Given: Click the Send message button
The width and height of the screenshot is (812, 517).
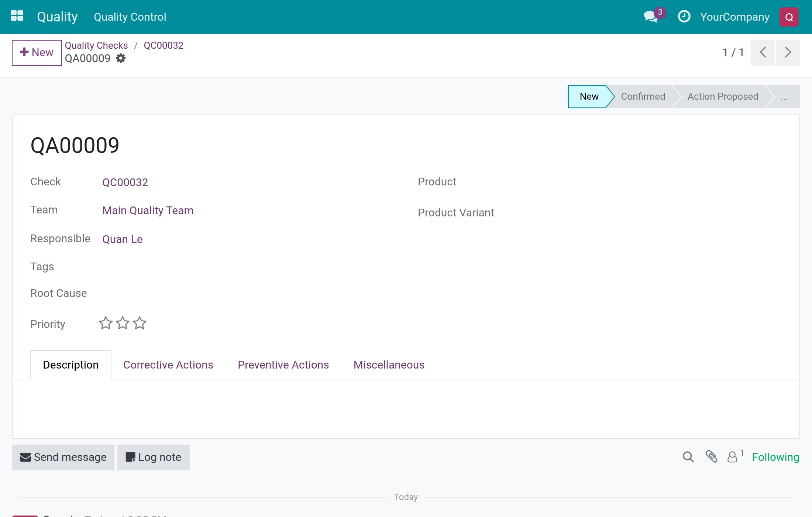Looking at the screenshot, I should (x=63, y=457).
